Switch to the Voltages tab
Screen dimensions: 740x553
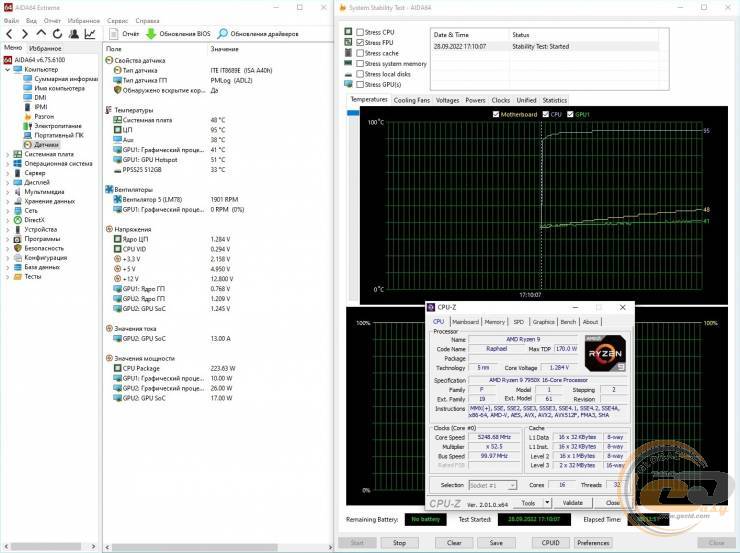click(x=447, y=100)
